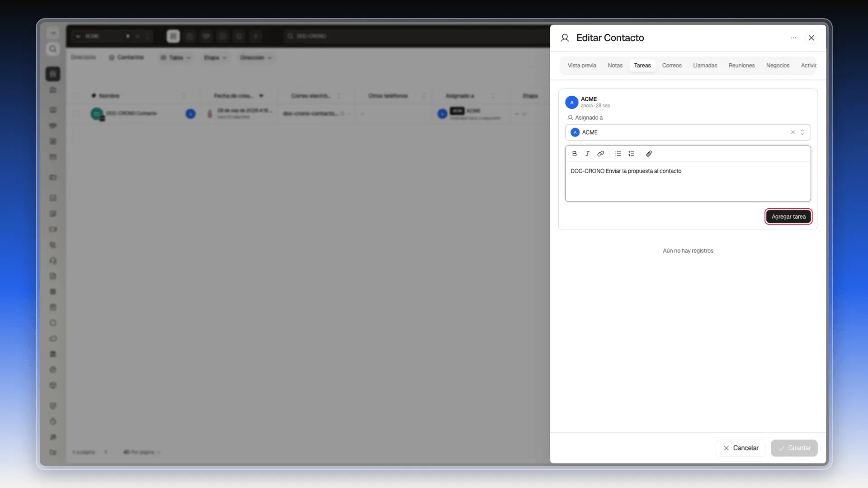The width and height of the screenshot is (868, 488).
Task: Insert a link in the task editor
Action: 600,154
